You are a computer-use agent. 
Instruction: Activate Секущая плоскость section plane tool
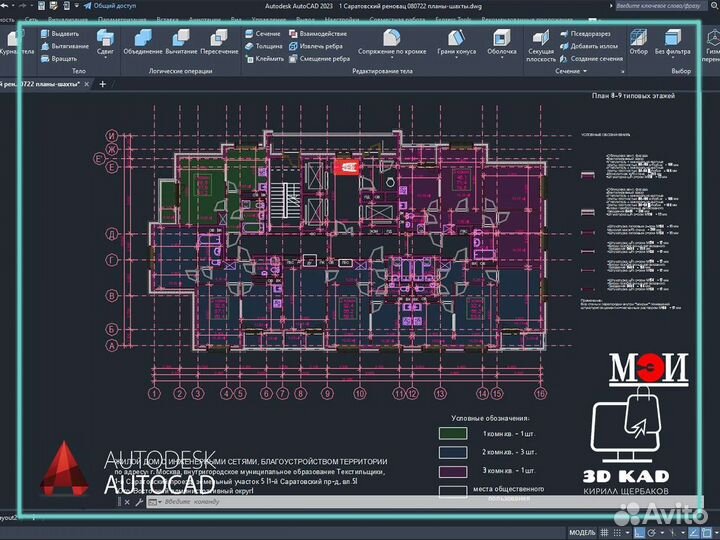[x=541, y=46]
